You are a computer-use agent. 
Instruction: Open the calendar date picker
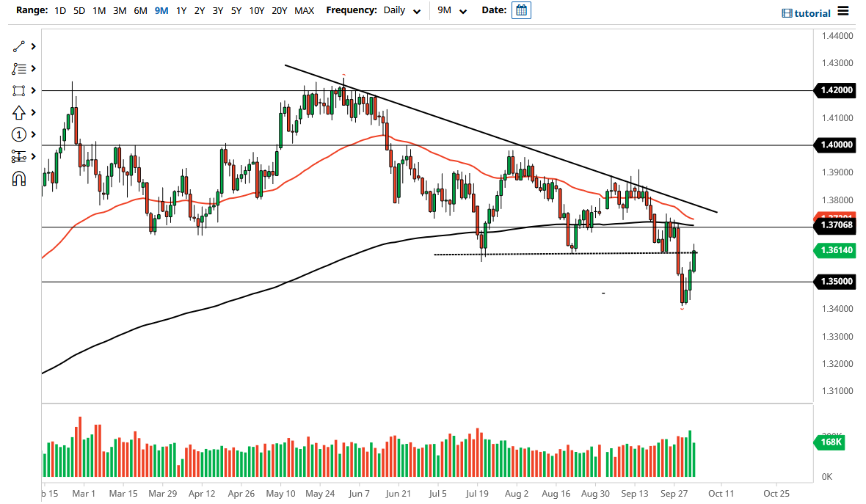pyautogui.click(x=521, y=11)
